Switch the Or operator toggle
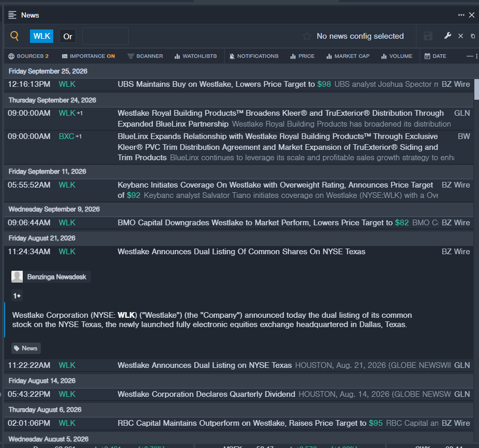 tap(68, 36)
